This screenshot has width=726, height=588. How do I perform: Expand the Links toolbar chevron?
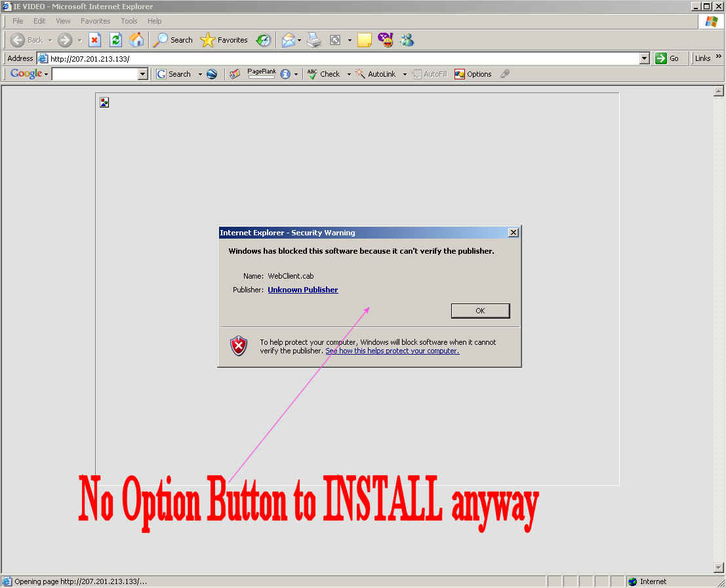(719, 56)
